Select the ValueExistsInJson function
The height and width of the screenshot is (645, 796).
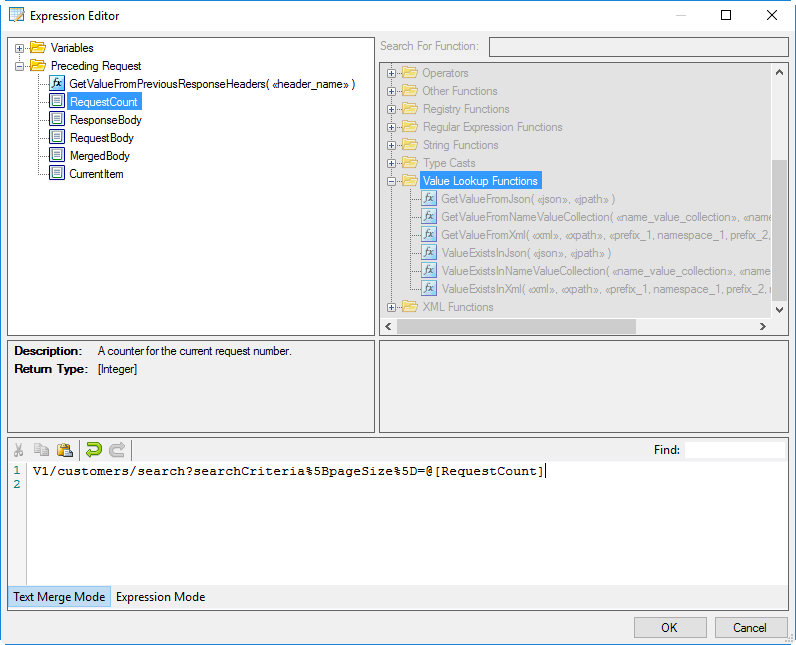tap(526, 253)
